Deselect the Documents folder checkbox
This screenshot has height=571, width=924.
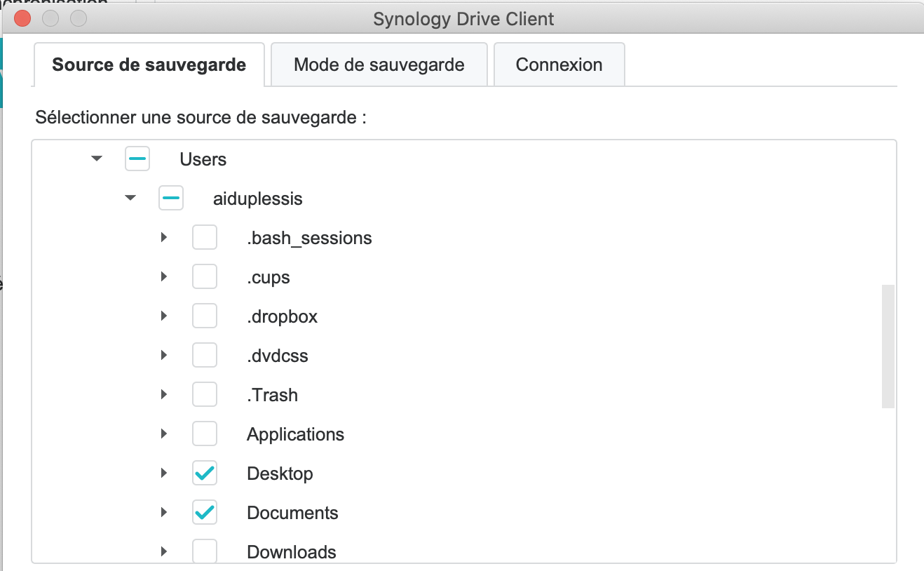(205, 513)
